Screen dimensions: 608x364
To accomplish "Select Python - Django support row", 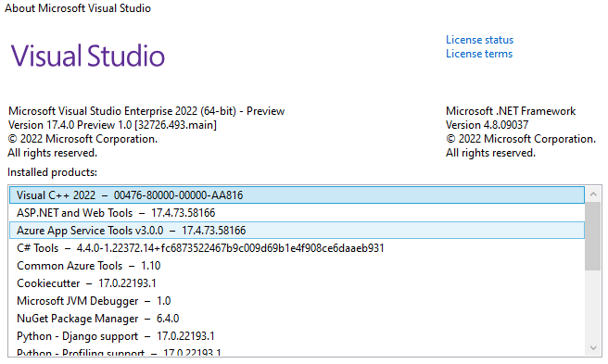I will tap(297, 336).
